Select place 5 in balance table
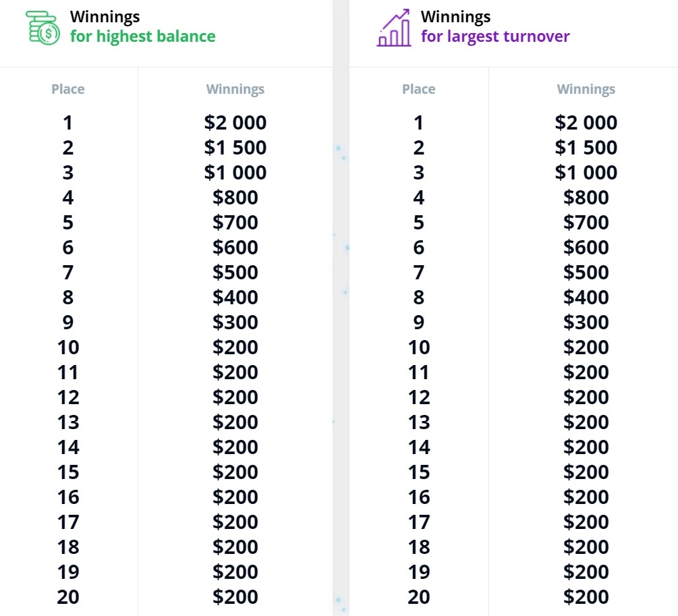 pos(68,223)
